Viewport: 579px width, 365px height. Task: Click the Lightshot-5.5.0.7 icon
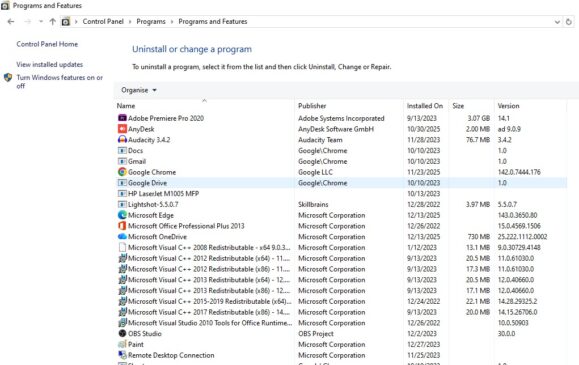point(122,204)
